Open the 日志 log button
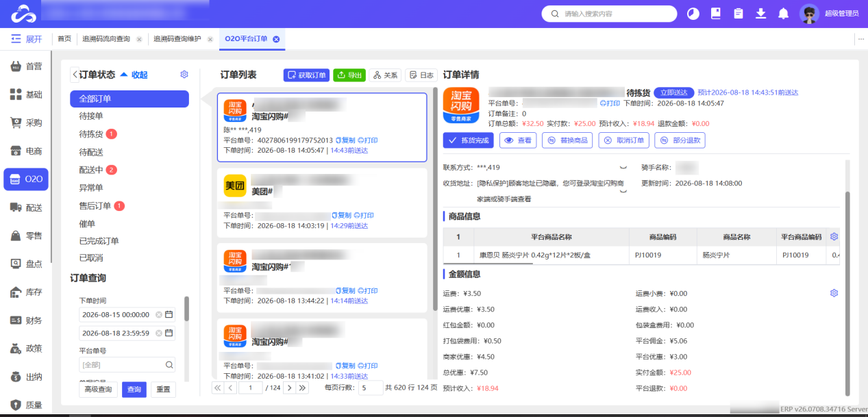Viewport: 868px width, 417px height. point(421,75)
